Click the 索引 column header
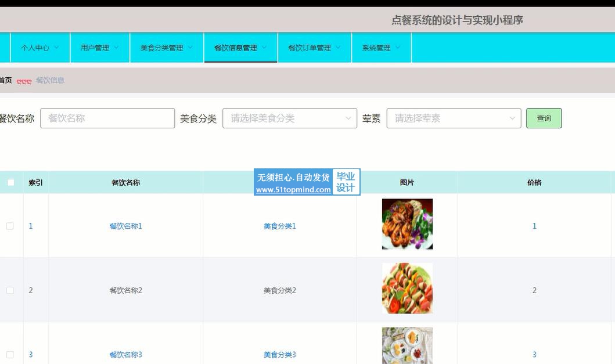The height and width of the screenshot is (364, 615). point(35,182)
